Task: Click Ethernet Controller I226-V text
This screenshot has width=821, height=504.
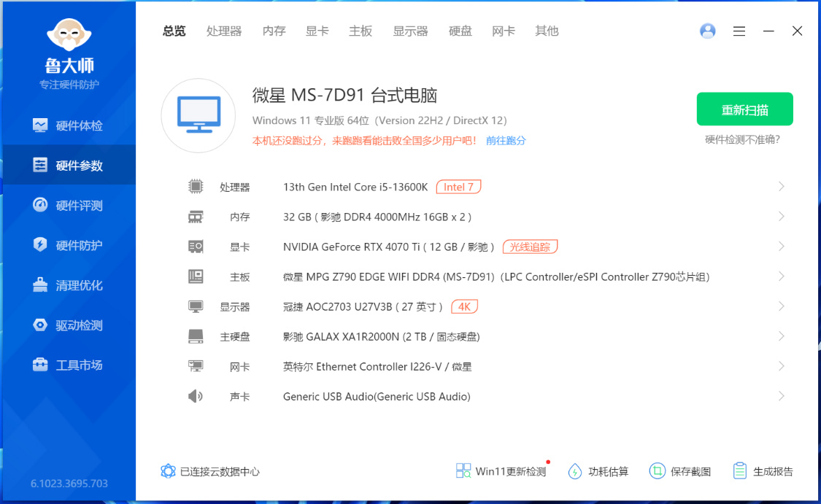Action: click(x=377, y=366)
